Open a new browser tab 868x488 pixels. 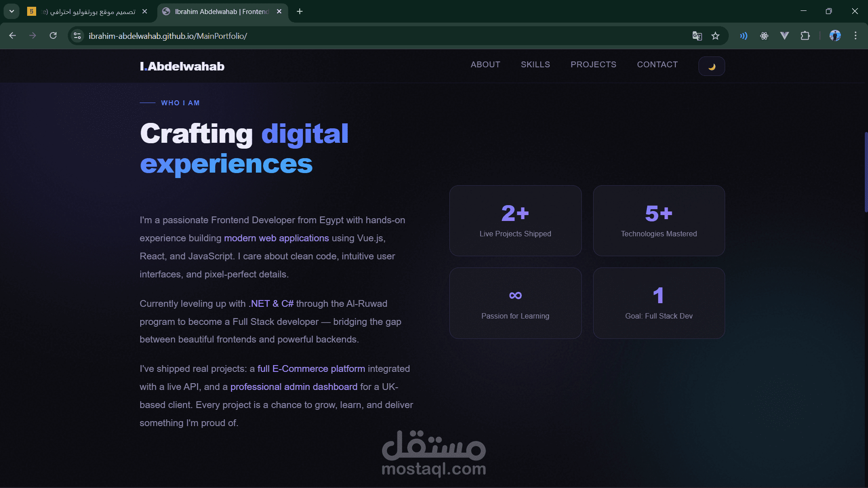[x=300, y=12]
